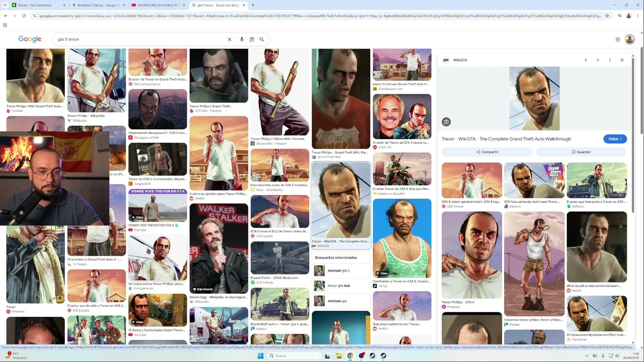This screenshot has width=644, height=362.
Task: Click the browser address bar
Action: (x=320, y=16)
